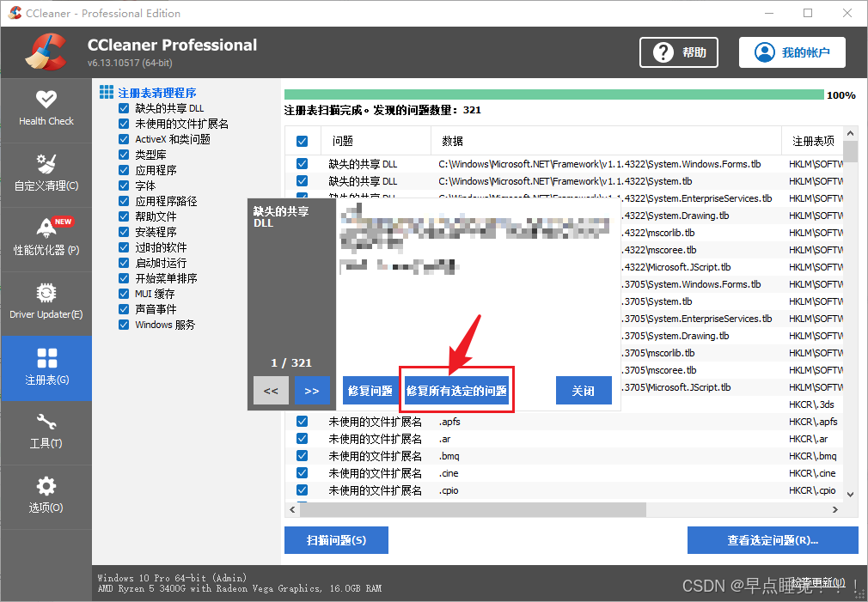Click the horizontal scrollbar thumb
Screen dimensions: 868x602
[x=473, y=509]
